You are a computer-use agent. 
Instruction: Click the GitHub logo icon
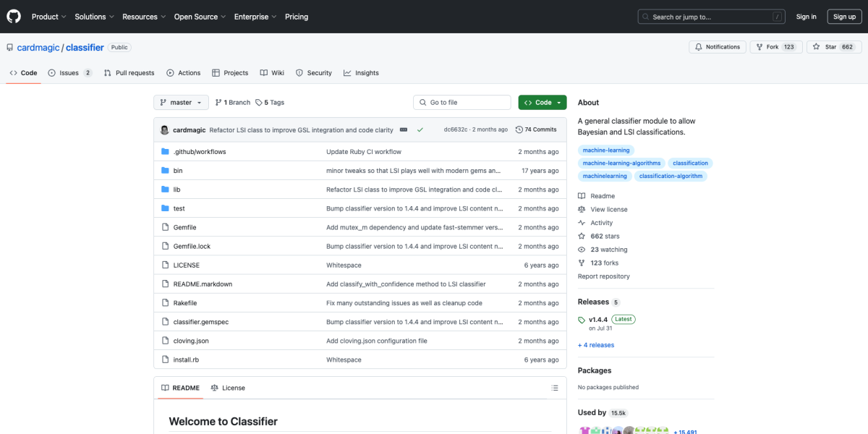pyautogui.click(x=14, y=17)
